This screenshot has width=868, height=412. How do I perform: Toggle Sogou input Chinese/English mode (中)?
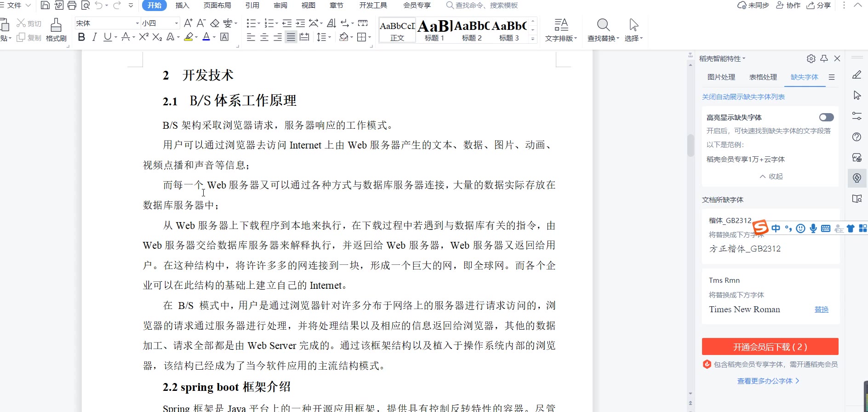[776, 229]
